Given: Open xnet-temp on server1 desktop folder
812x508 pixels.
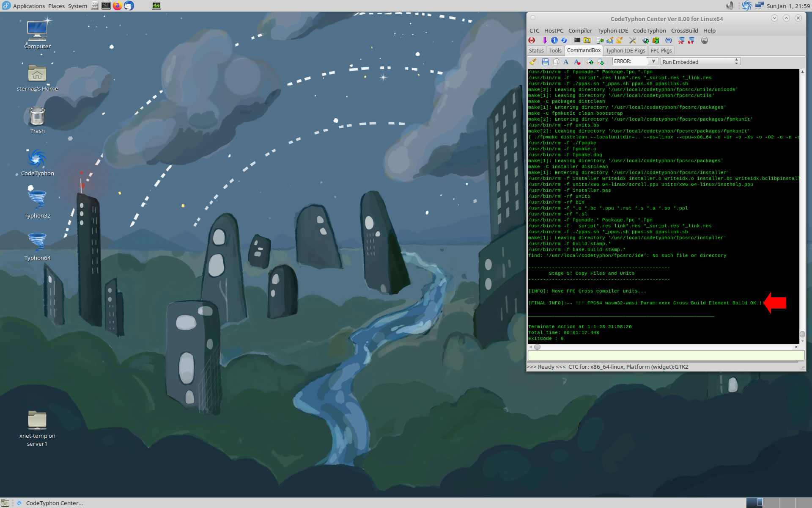Looking at the screenshot, I should [37, 429].
